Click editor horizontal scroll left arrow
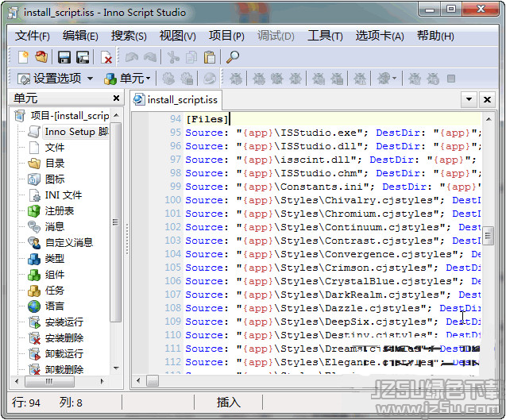506x420 pixels. pos(138,380)
